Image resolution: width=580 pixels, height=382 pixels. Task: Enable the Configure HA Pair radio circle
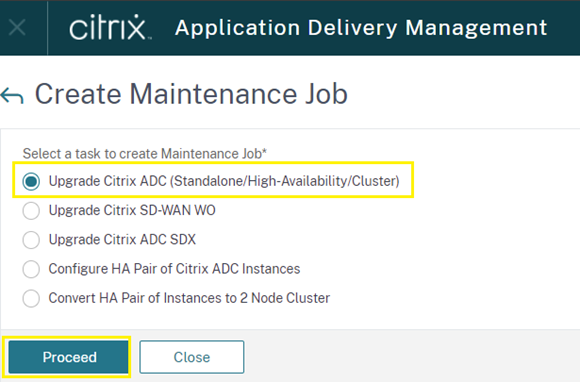(31, 269)
